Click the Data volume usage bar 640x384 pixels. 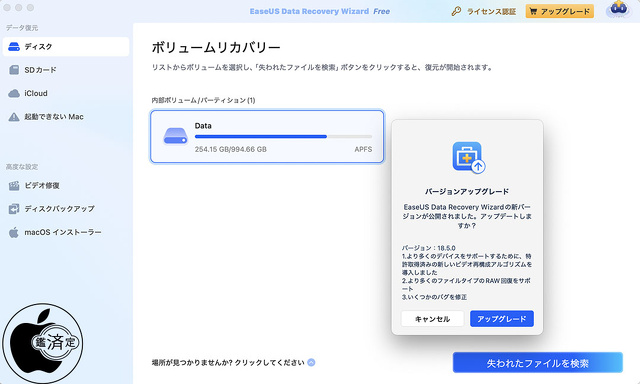click(x=283, y=137)
